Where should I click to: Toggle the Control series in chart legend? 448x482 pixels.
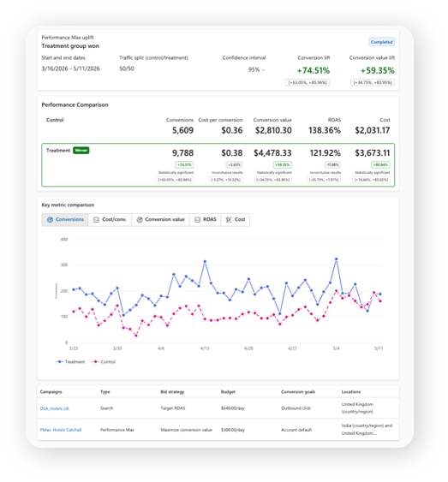coord(104,362)
